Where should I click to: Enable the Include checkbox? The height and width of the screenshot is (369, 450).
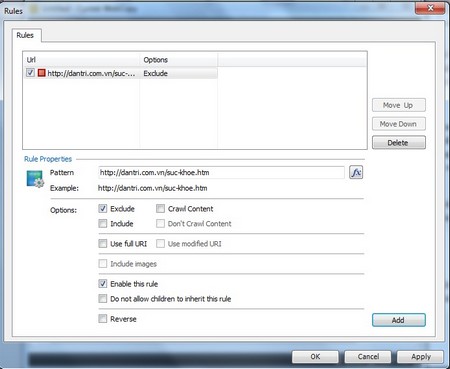(x=103, y=223)
